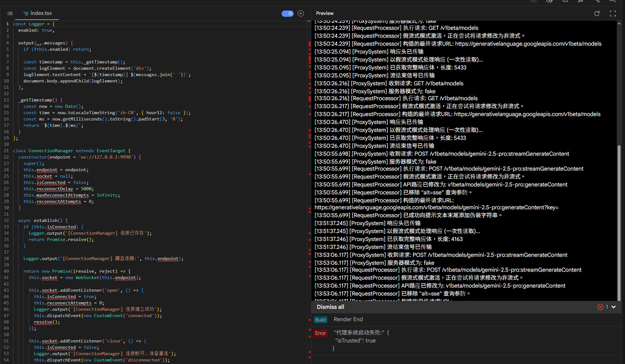Click the red error count icon
The width and height of the screenshot is (625, 364).
click(x=600, y=307)
